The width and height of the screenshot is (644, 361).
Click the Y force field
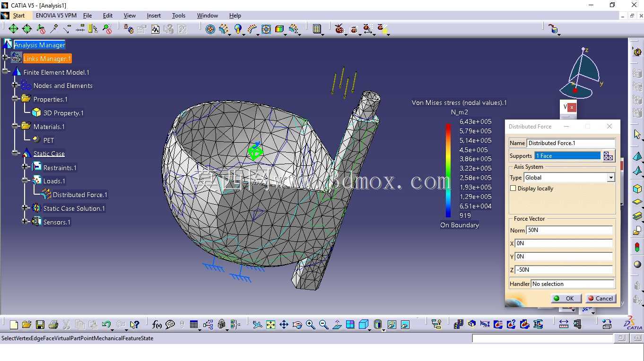coord(564,257)
